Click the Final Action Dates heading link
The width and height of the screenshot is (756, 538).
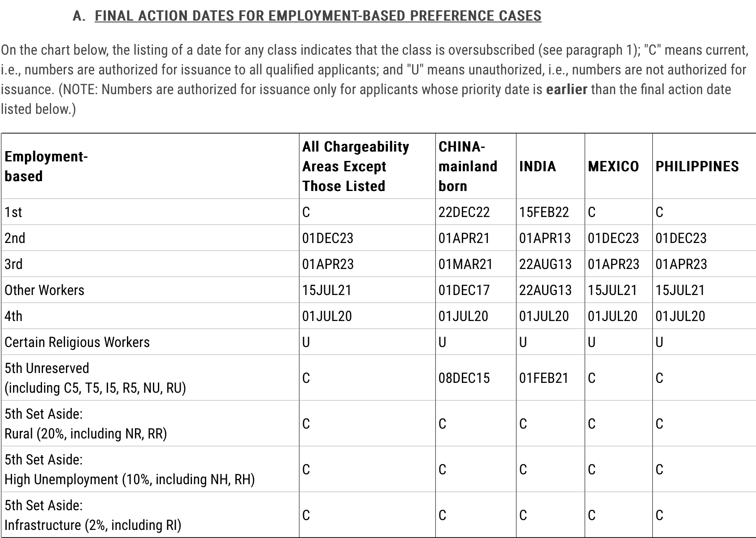click(317, 16)
